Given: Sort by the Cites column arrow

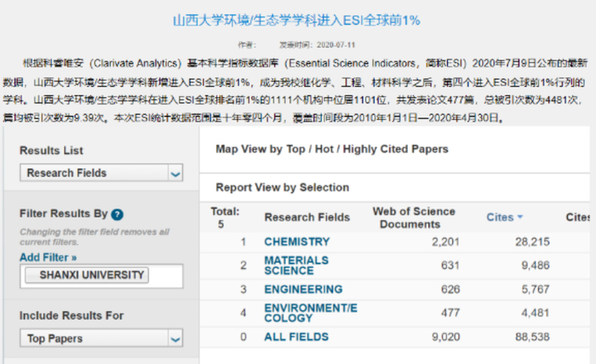Looking at the screenshot, I should click(x=520, y=218).
